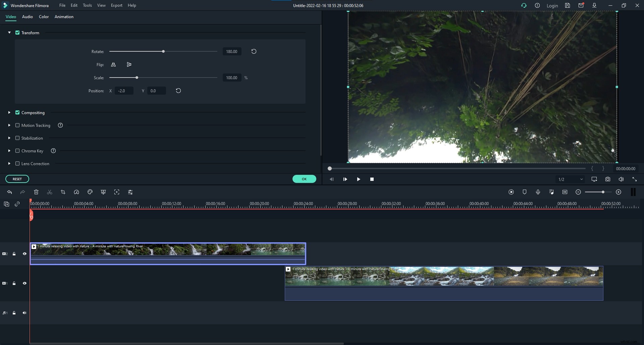Click the RESET button
644x345 pixels.
click(17, 179)
